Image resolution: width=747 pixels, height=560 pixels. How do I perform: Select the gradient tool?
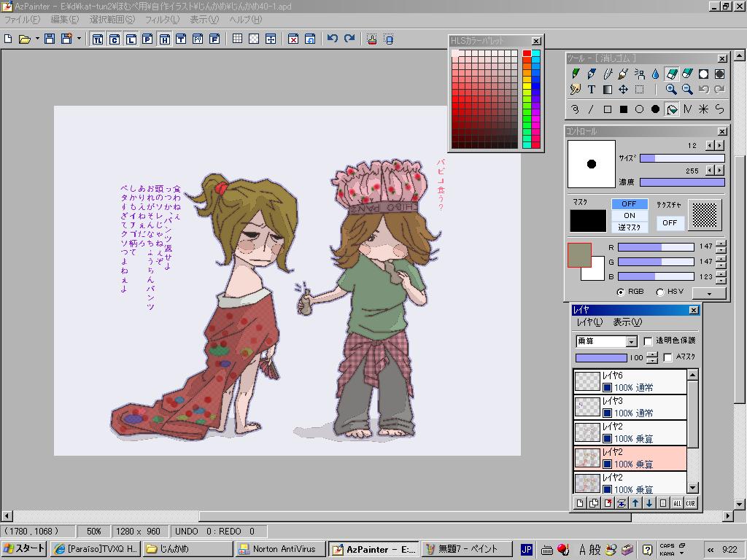pos(607,90)
